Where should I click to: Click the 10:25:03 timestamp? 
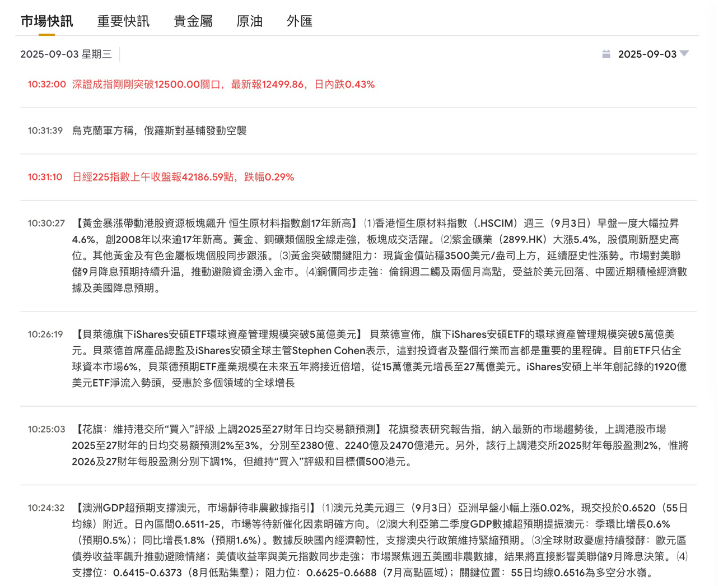pos(46,430)
